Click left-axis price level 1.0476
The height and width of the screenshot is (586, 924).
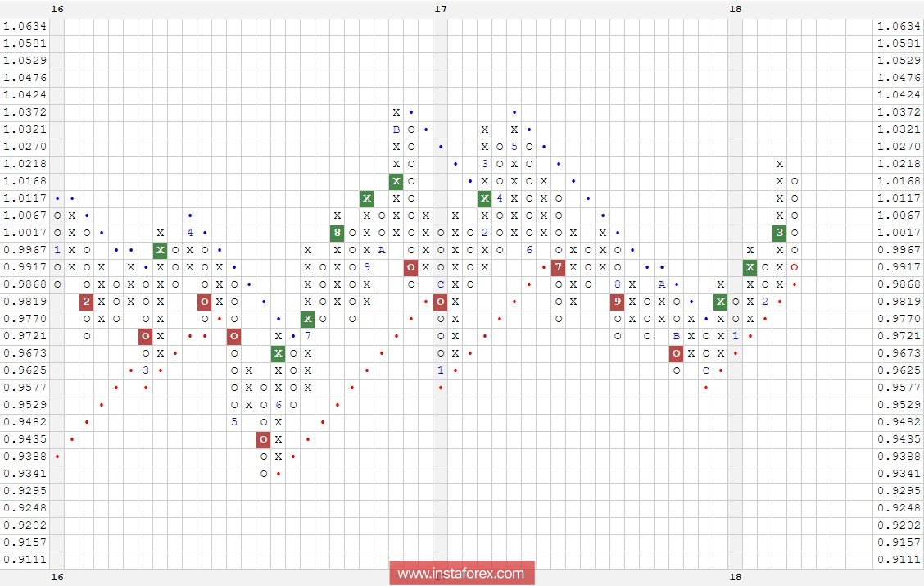click(x=25, y=77)
